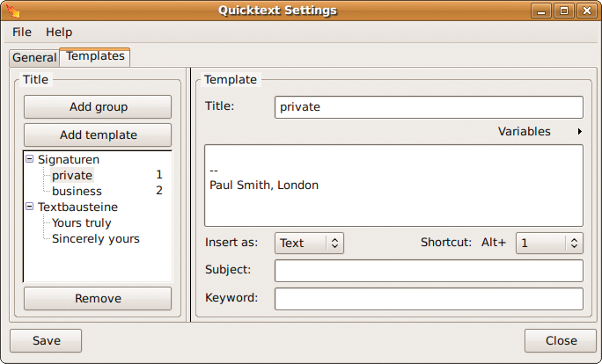Collapse the Signaturen group

(x=30, y=159)
